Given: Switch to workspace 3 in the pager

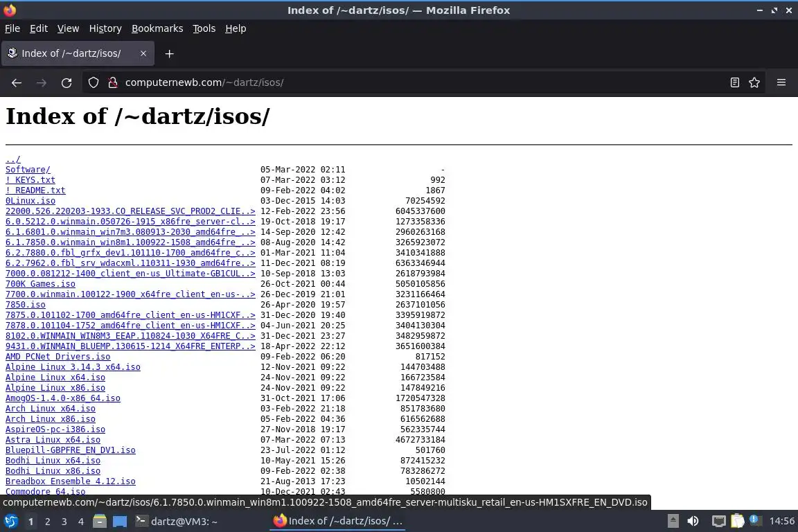Looking at the screenshot, I should click(64, 522).
